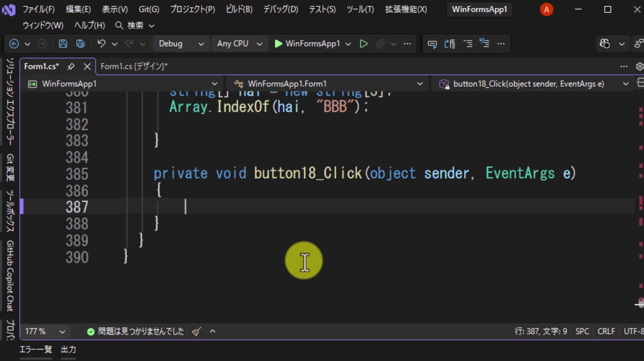Open the ソリューション エクスプローラー side tab
Viewport: 644px width, 361px height.
(10, 102)
